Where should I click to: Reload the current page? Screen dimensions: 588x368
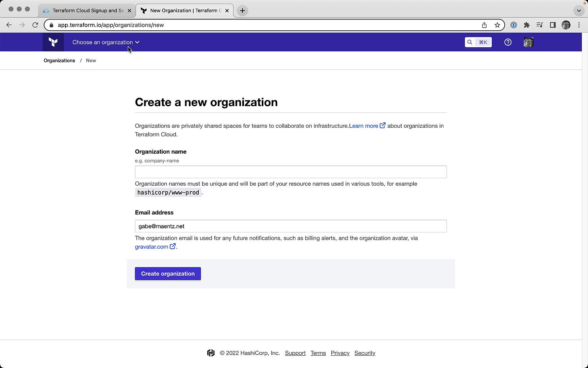35,25
